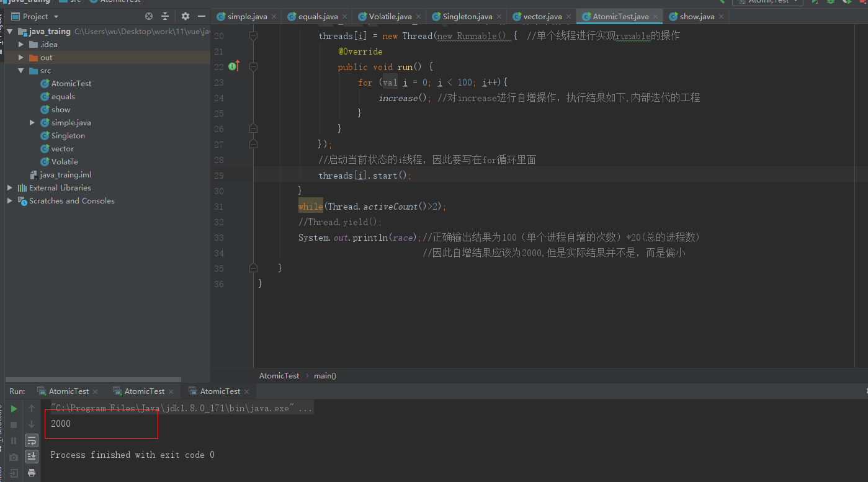This screenshot has height=482, width=868.
Task: Collapse the src folder
Action: click(19, 70)
